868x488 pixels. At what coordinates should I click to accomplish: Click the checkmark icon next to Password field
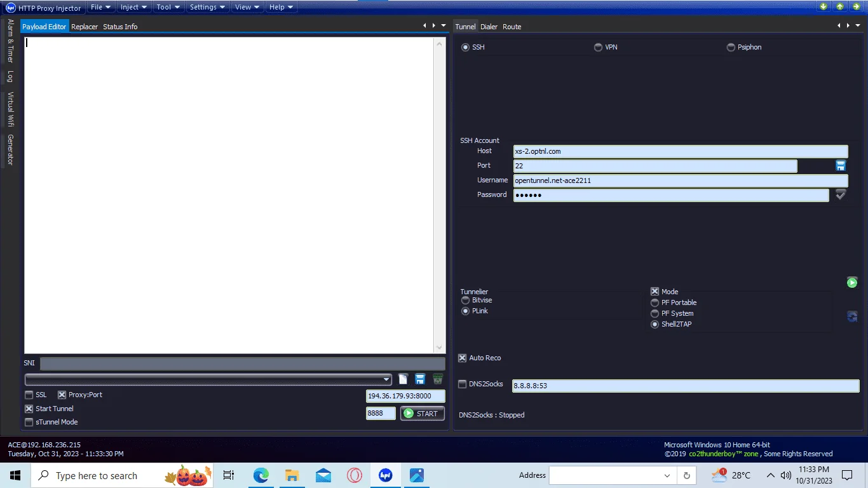point(841,194)
